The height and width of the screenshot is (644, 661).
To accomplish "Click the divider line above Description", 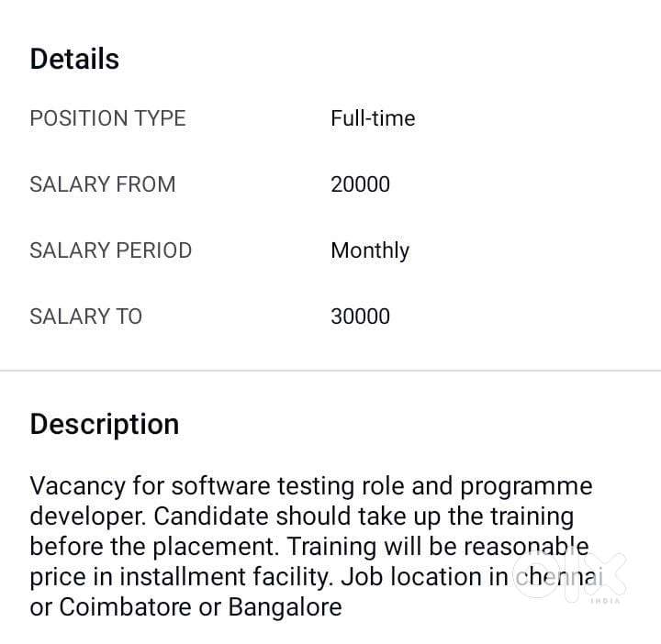I will click(x=330, y=371).
